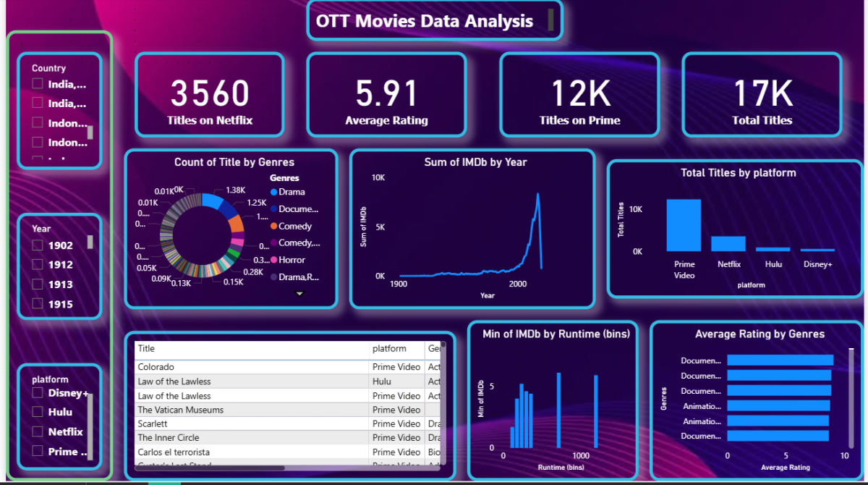Click the platform column header in table
Screen dimensions: 868x485
[389, 349]
